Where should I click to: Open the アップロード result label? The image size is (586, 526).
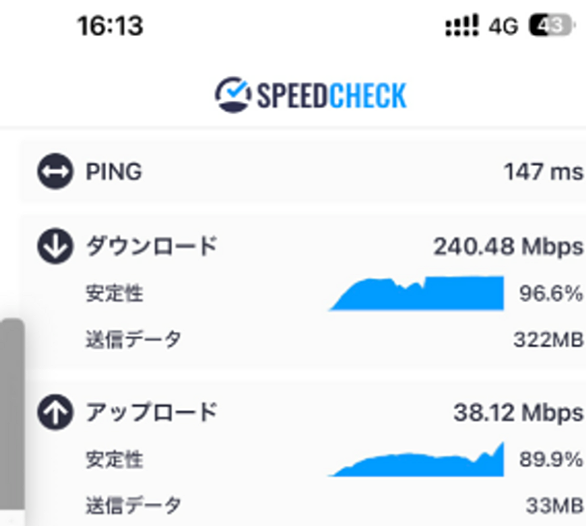(151, 412)
